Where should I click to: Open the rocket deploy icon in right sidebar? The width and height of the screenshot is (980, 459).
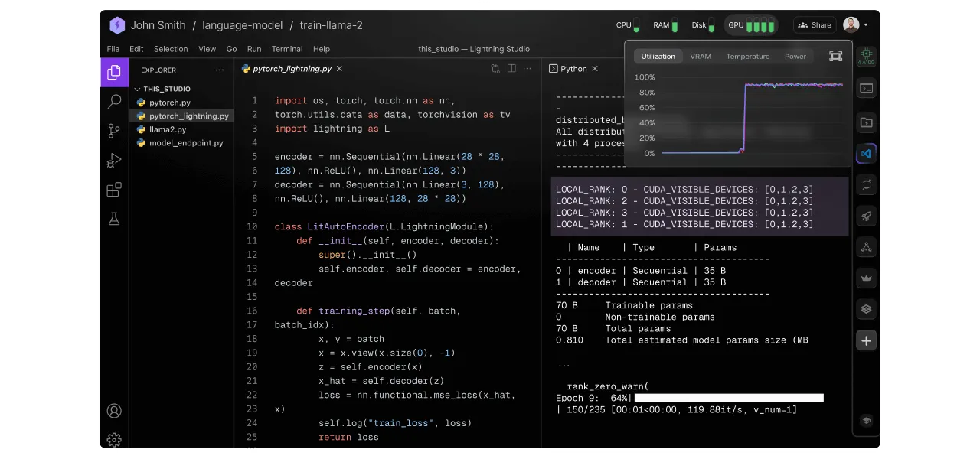click(x=866, y=216)
